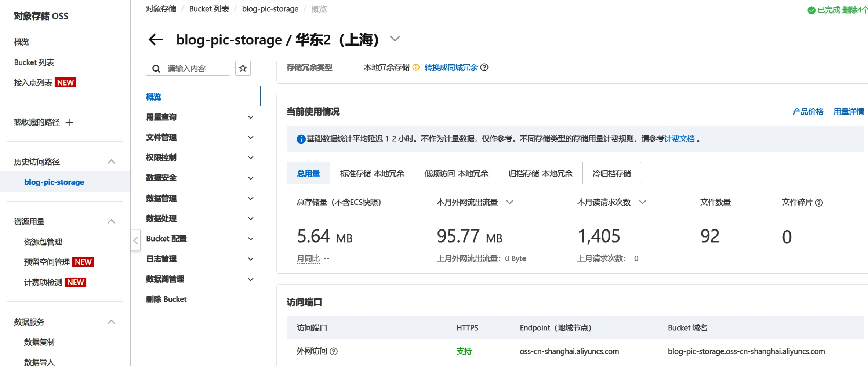Open 删除 Bucket in the bucket menu

[x=166, y=299]
